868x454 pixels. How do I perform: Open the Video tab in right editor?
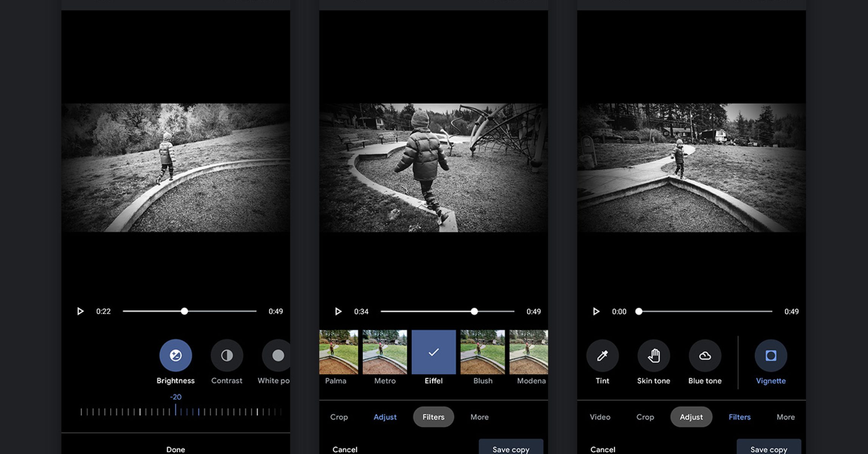[600, 417]
